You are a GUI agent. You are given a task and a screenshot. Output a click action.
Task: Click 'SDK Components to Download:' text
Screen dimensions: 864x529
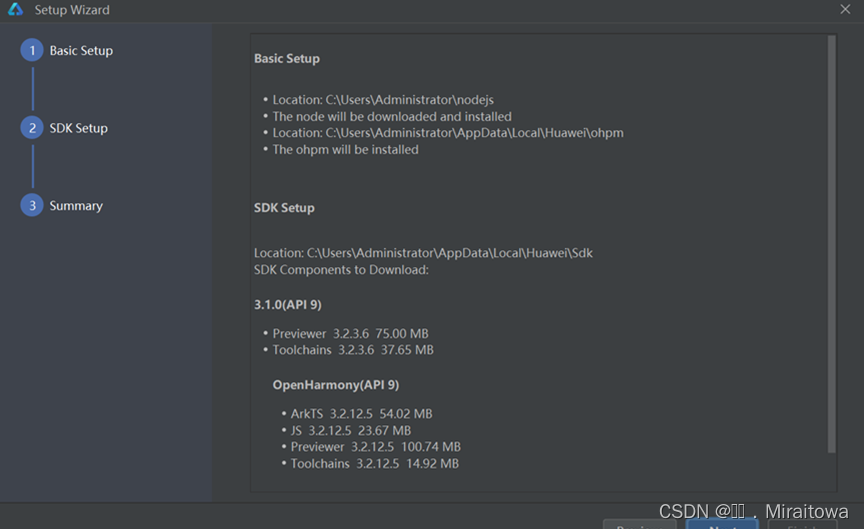[x=341, y=269]
